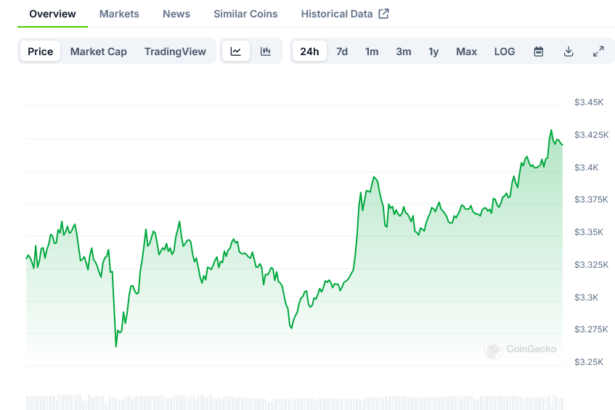The height and width of the screenshot is (410, 615).
Task: Open the calendar date range picker
Action: (538, 51)
